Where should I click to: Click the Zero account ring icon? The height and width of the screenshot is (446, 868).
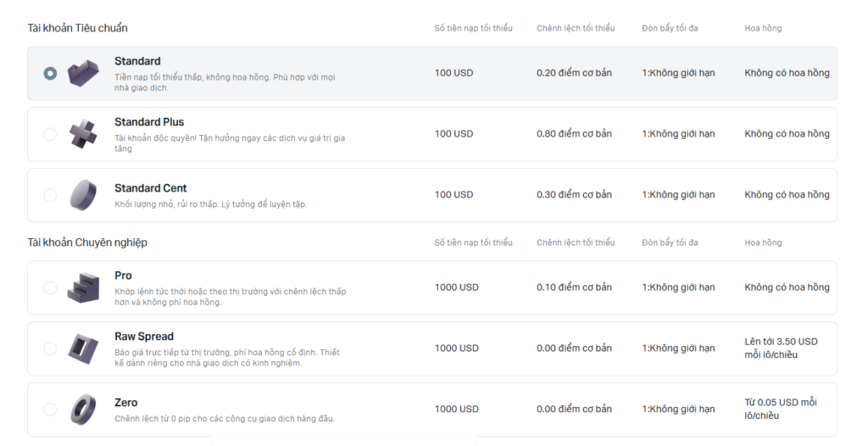click(x=83, y=410)
